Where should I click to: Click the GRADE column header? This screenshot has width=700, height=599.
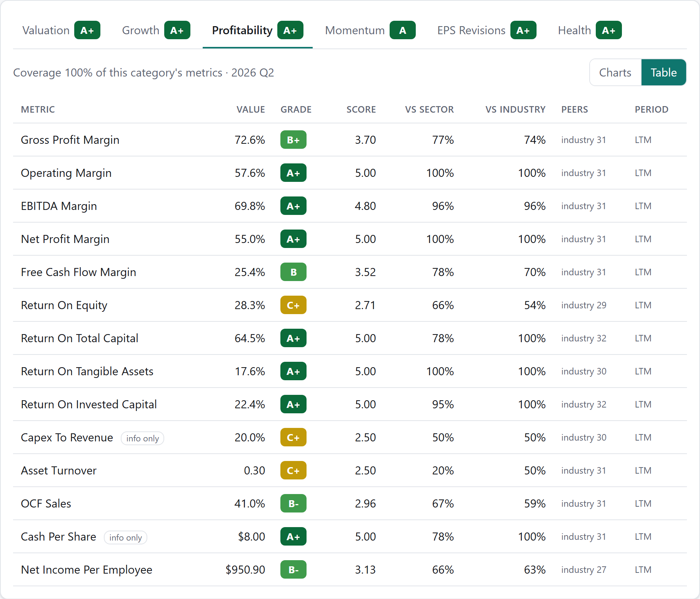[296, 110]
